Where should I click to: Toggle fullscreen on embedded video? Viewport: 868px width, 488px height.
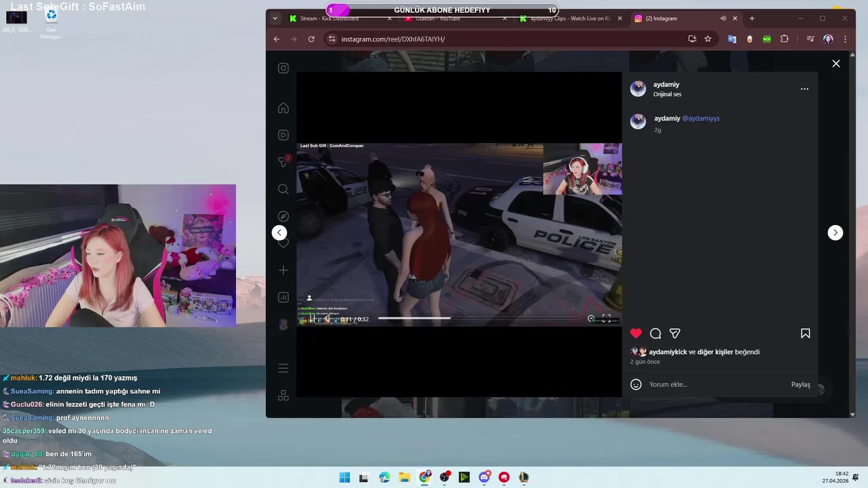coord(606,318)
